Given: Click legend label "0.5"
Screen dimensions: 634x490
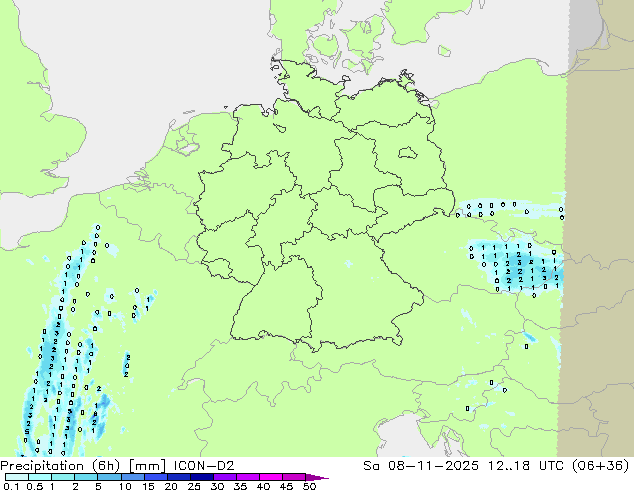Looking at the screenshot, I should [x=34, y=486].
